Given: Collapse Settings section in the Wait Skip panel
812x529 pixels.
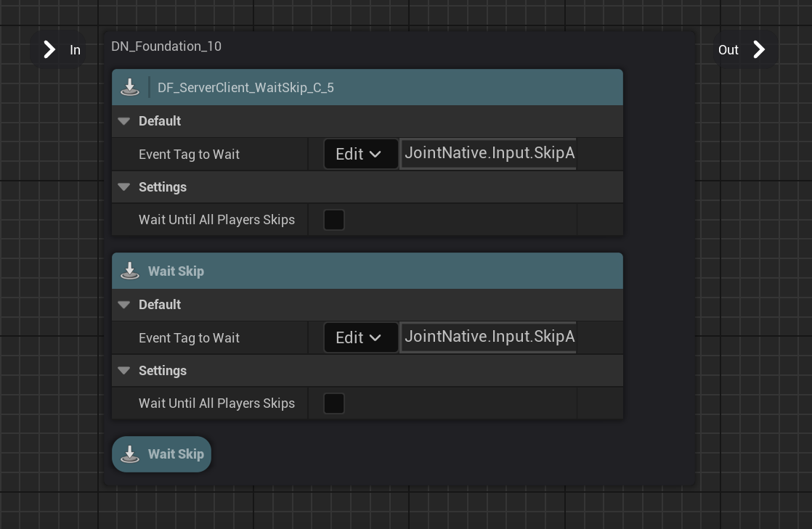Looking at the screenshot, I should pyautogui.click(x=124, y=371).
